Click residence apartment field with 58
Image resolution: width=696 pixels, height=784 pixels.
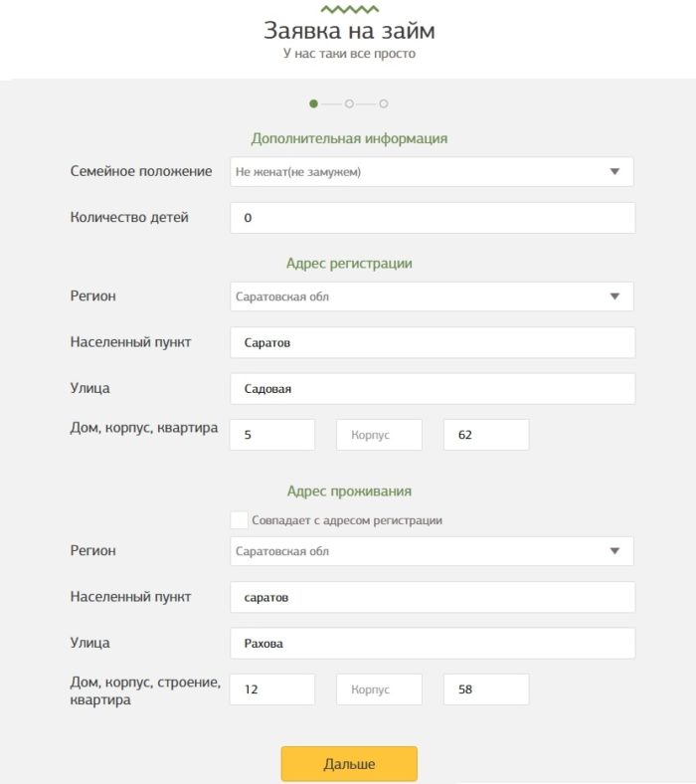tap(486, 689)
